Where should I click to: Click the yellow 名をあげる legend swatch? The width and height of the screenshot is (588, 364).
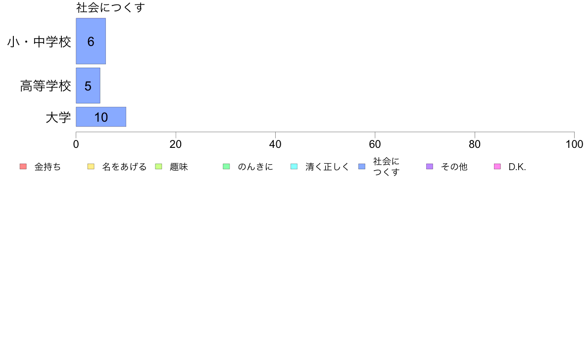(91, 167)
